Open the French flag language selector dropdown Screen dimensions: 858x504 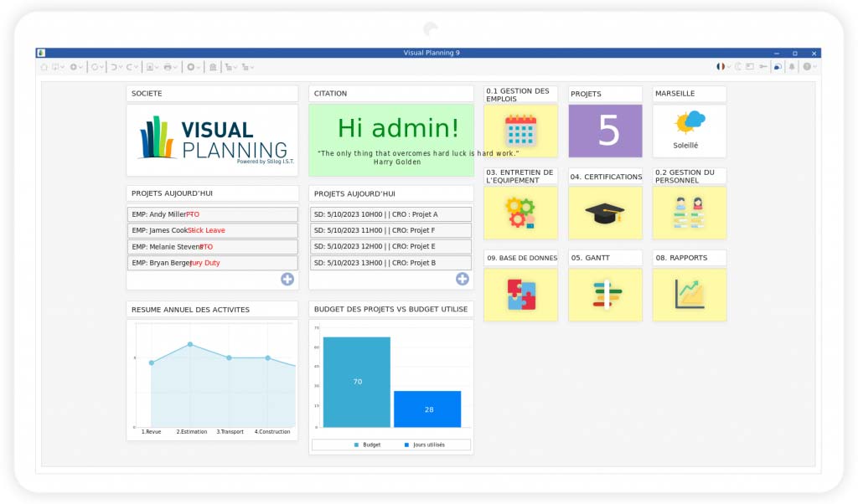(724, 65)
